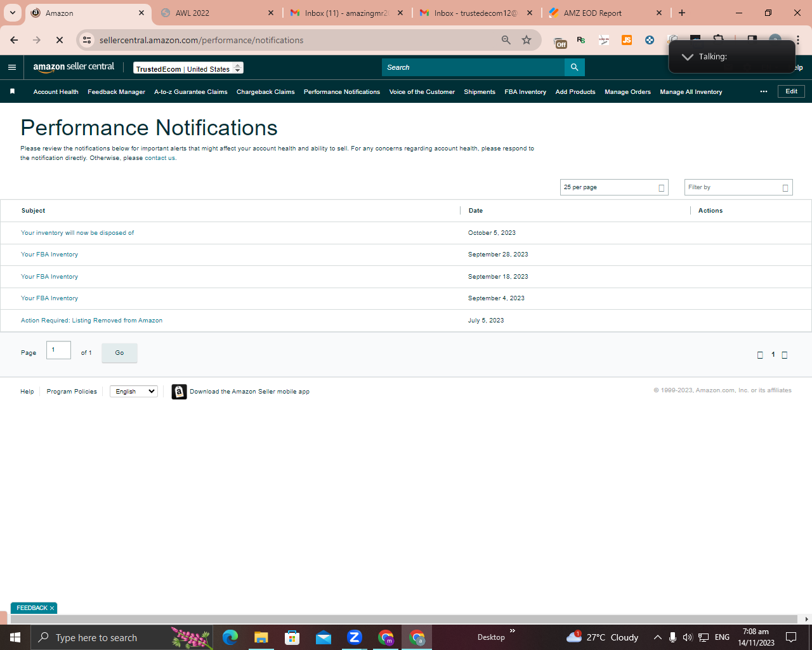
Task: Click the Edit button in the favorites bar
Action: click(792, 91)
